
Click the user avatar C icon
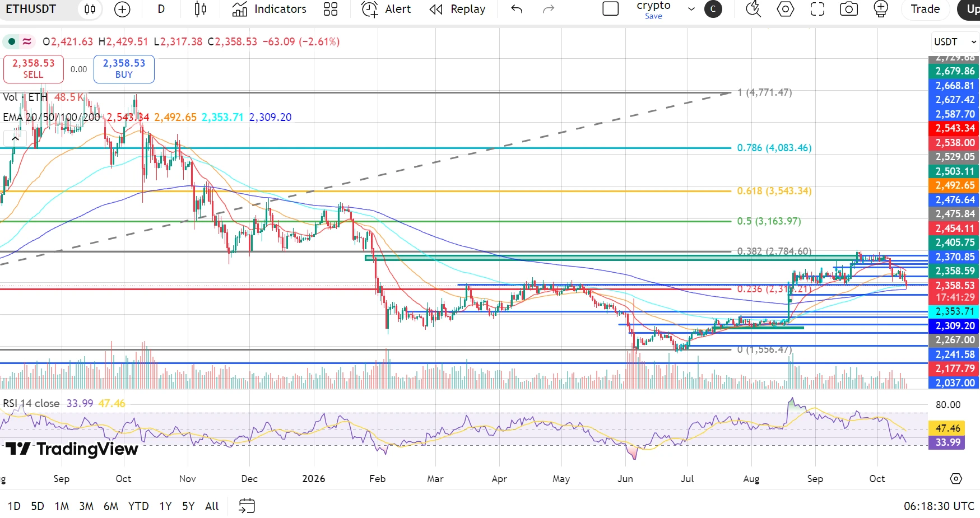pyautogui.click(x=713, y=9)
